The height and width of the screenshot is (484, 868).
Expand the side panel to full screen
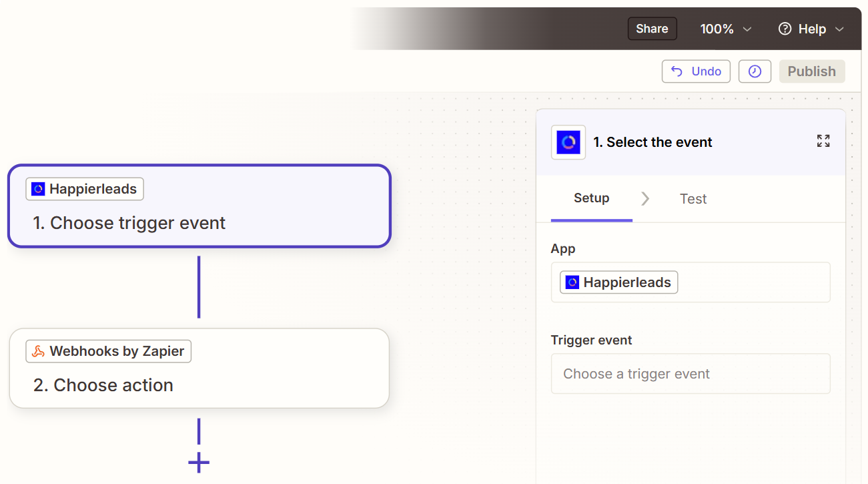823,141
